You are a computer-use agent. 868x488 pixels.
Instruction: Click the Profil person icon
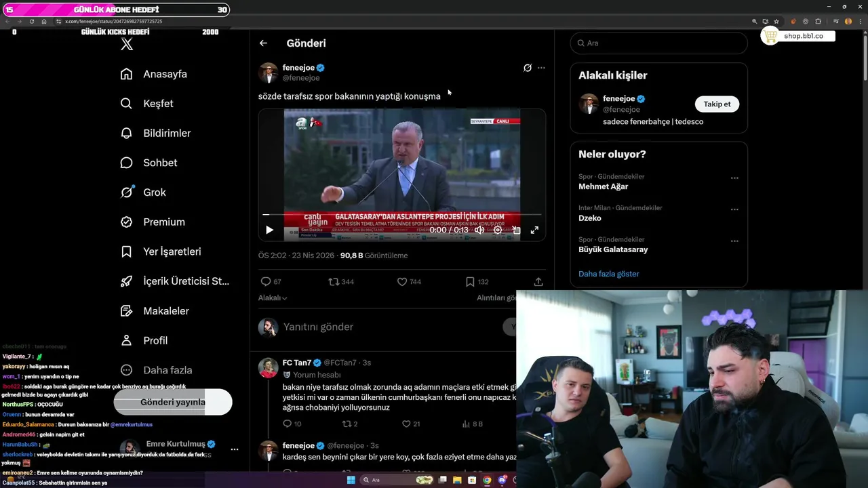click(x=126, y=340)
